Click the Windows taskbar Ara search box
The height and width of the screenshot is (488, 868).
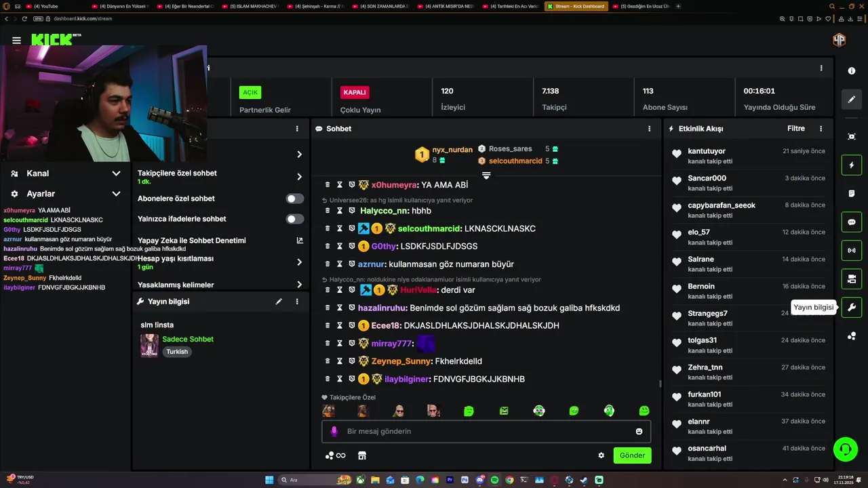pos(316,480)
